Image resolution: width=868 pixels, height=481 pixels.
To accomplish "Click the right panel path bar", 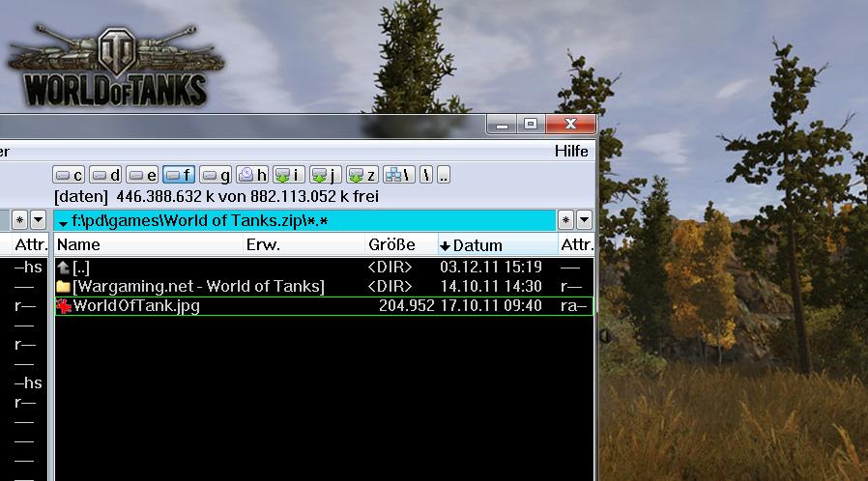I will [304, 220].
